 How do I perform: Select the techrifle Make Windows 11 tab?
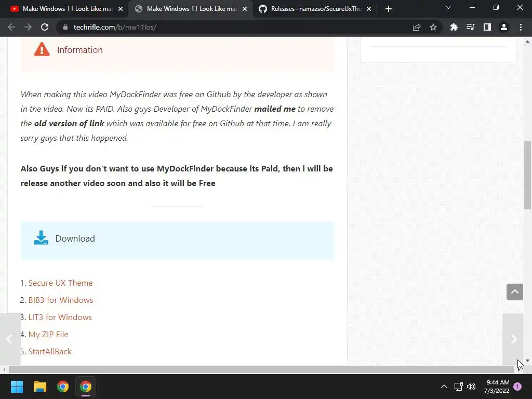[191, 9]
